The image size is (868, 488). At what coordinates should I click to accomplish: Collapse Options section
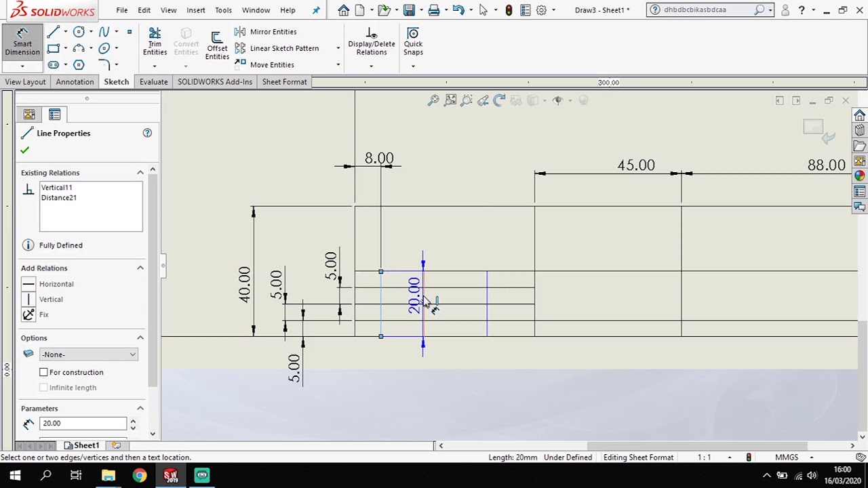coord(140,338)
